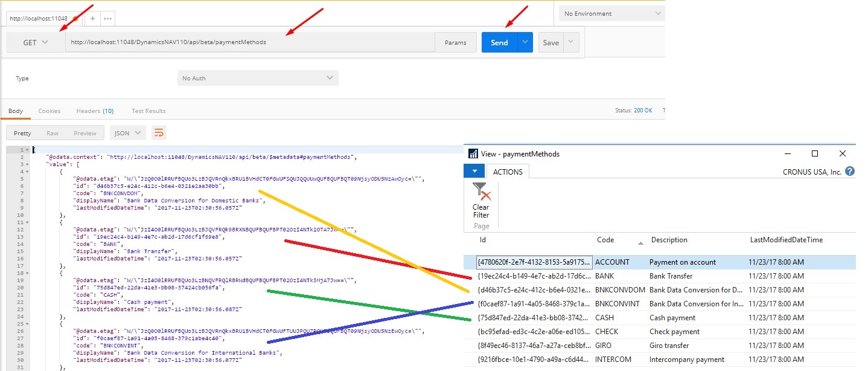Collapse the JSON fold at line 1
The height and width of the screenshot is (371, 868).
28,150
